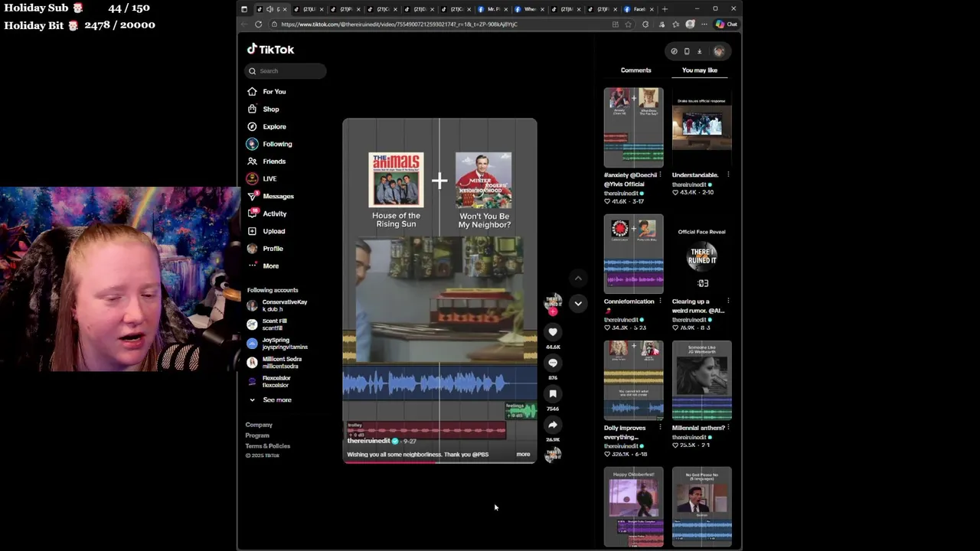Open thereiruinedit username on video
The width and height of the screenshot is (980, 551).
369,442
